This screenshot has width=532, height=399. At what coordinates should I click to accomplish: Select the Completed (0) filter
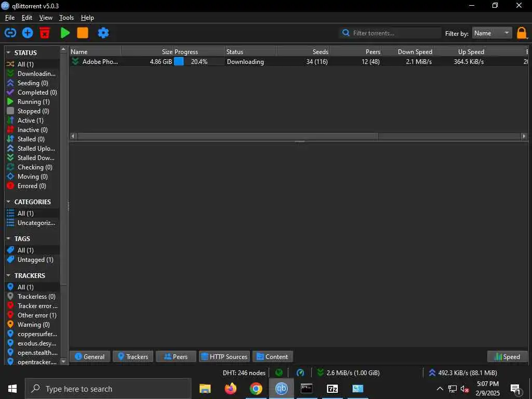32,92
